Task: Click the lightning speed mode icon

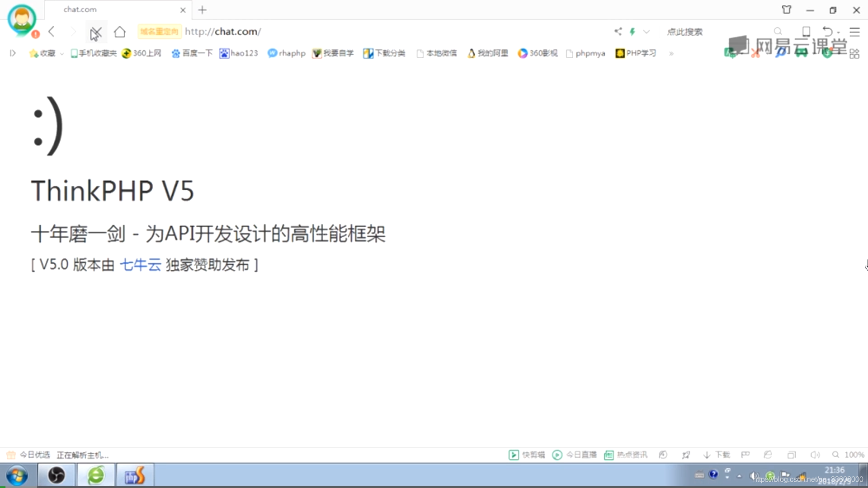Action: click(x=633, y=32)
